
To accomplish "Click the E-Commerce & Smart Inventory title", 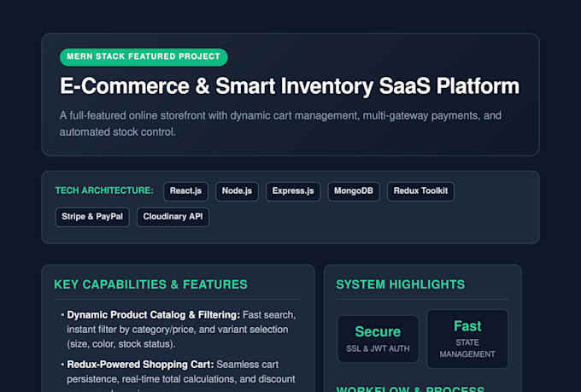I will pos(290,86).
